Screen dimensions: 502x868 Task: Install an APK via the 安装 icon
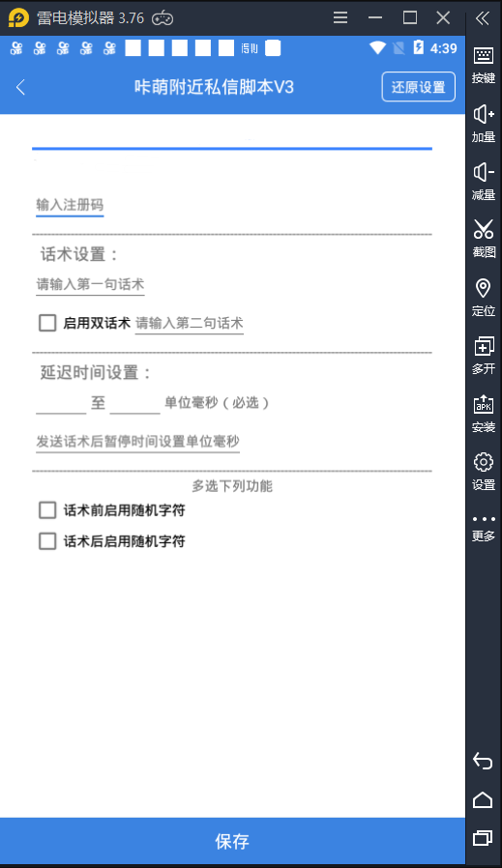484,414
